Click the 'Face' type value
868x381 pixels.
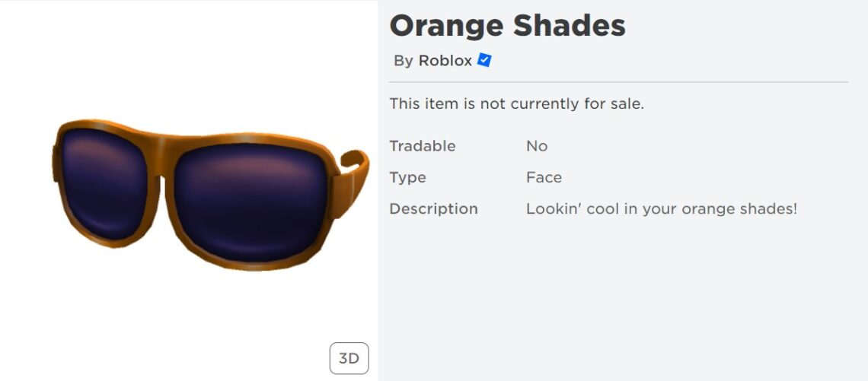[544, 177]
